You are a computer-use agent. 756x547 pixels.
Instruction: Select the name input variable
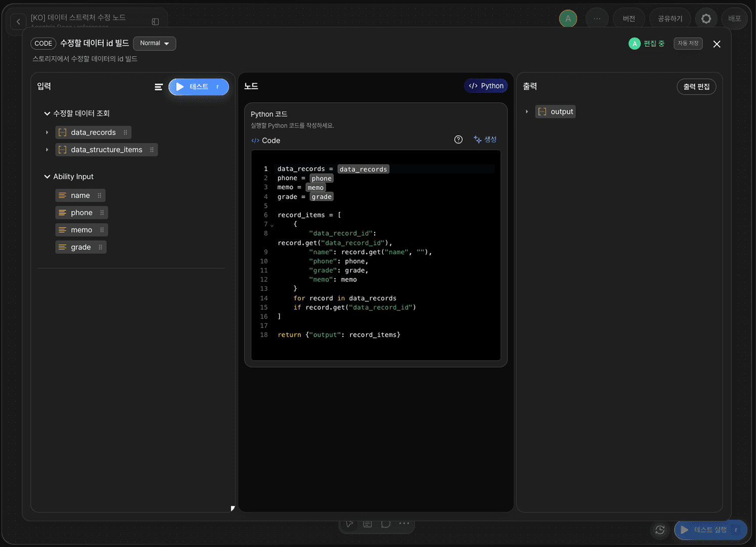pos(80,195)
